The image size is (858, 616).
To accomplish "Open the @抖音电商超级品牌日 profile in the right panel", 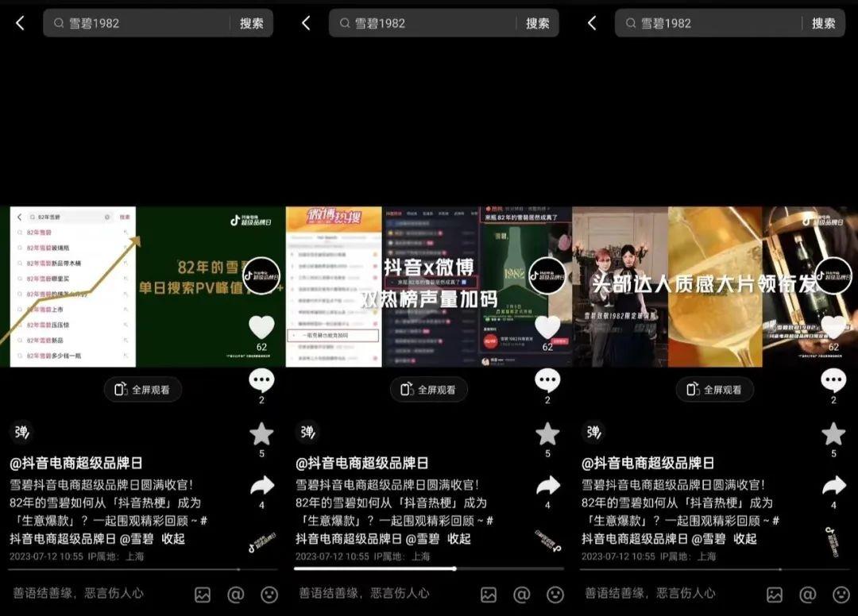I will point(647,463).
